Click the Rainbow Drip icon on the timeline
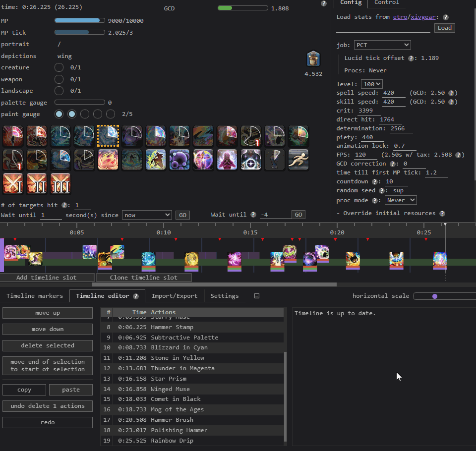This screenshot has height=451, width=476. pyautogui.click(x=439, y=259)
